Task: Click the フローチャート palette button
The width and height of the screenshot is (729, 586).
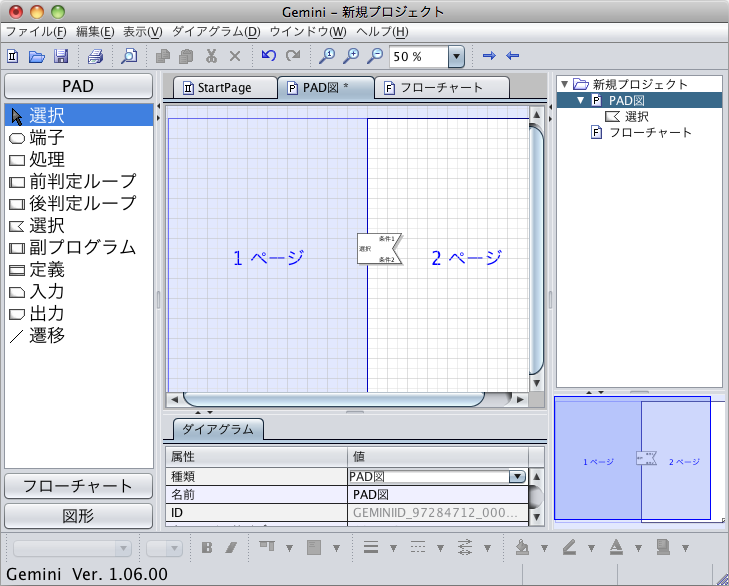Action: 79,486
